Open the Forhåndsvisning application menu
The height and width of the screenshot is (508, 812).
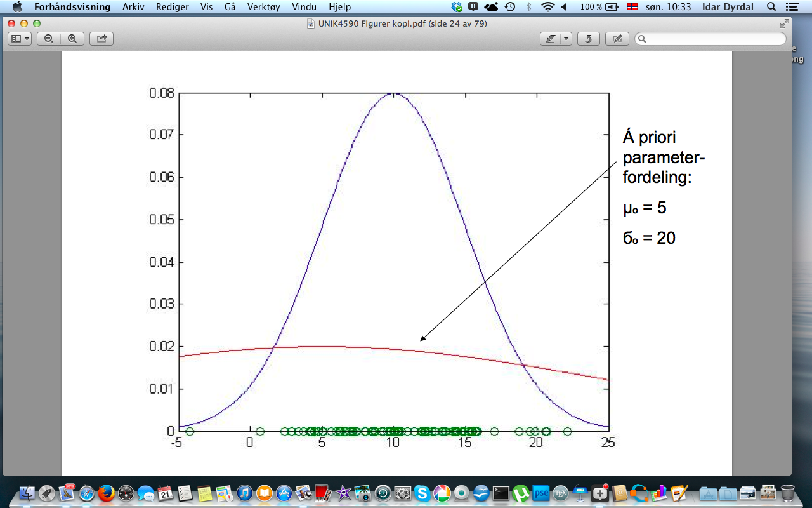coord(72,7)
